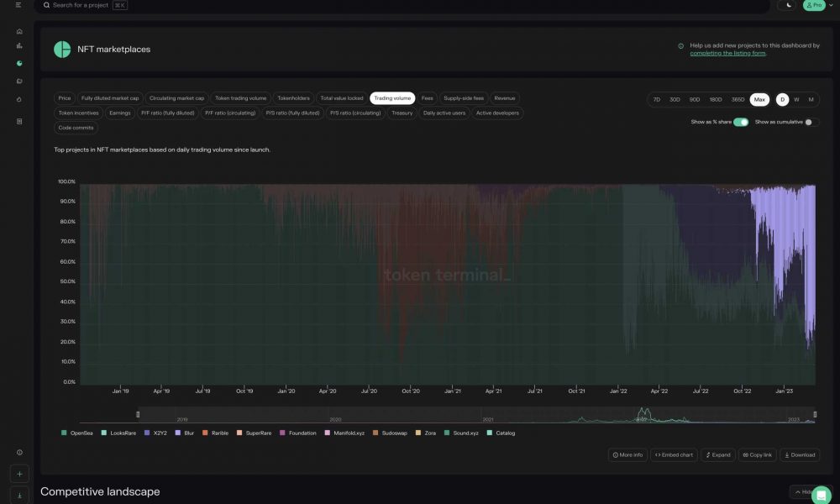This screenshot has height=504, width=840.
Task: Toggle Foundation series in the chart legend
Action: (298, 433)
